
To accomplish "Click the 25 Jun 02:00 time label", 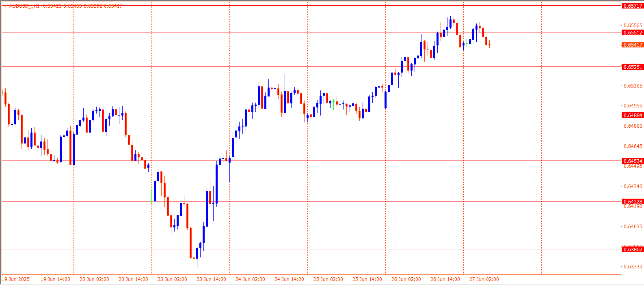I will (328, 279).
